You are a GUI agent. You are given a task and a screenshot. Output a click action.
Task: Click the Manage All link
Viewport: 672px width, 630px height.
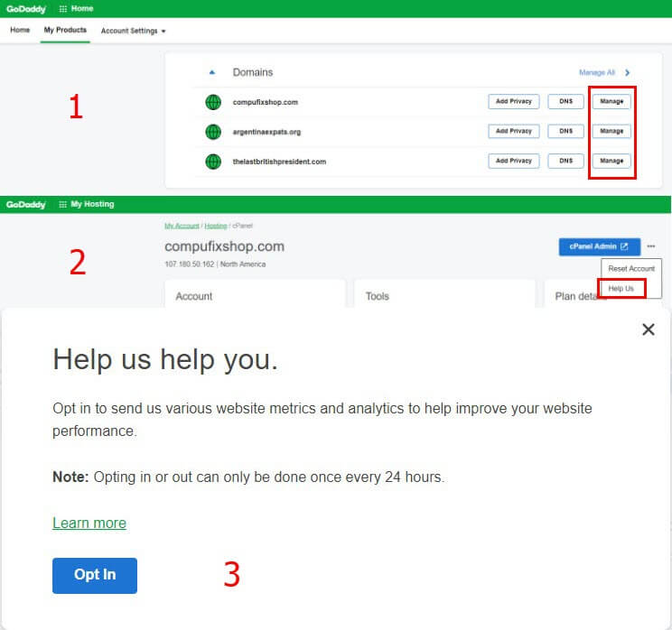[597, 72]
